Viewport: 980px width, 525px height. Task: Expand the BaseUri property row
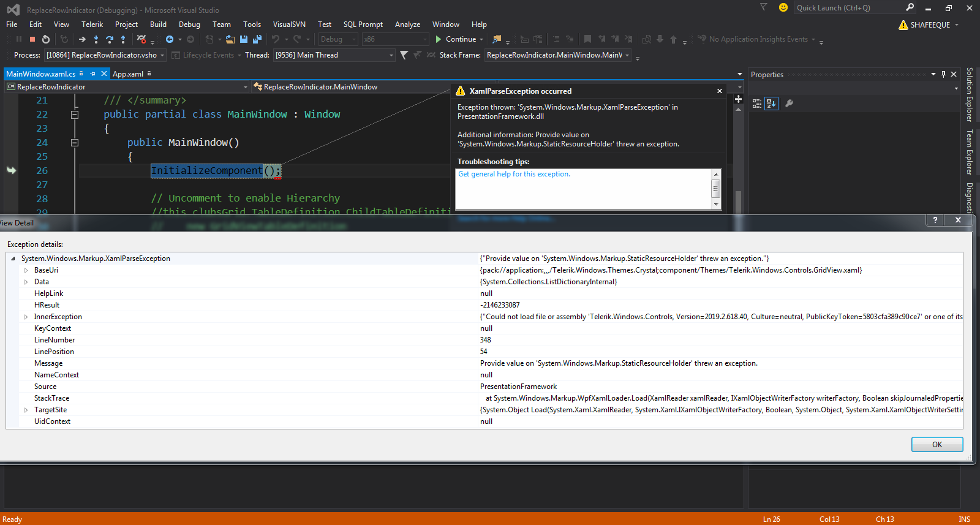(x=26, y=270)
